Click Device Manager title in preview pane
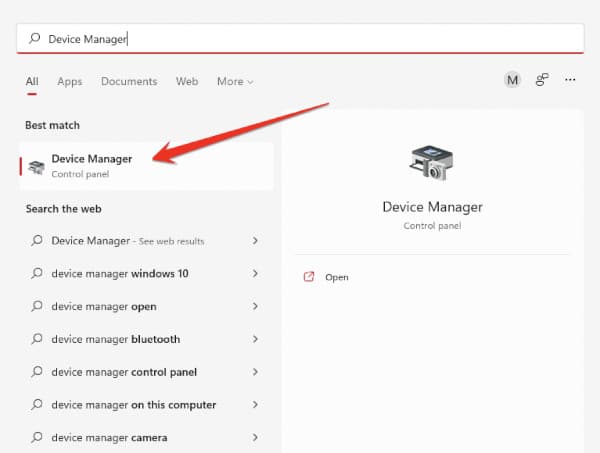The image size is (600, 453). (432, 207)
